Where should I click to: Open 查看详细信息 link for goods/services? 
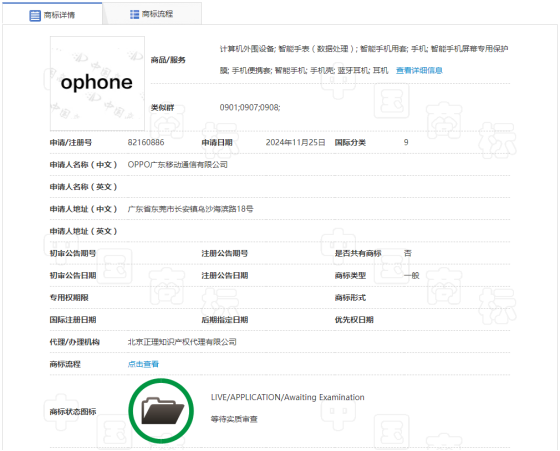click(x=419, y=70)
